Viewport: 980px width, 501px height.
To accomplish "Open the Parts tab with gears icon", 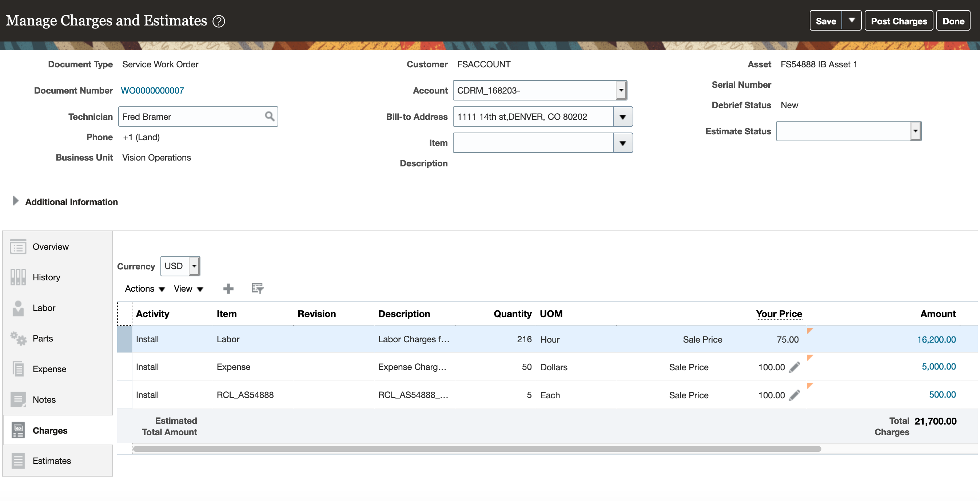I will tap(43, 339).
